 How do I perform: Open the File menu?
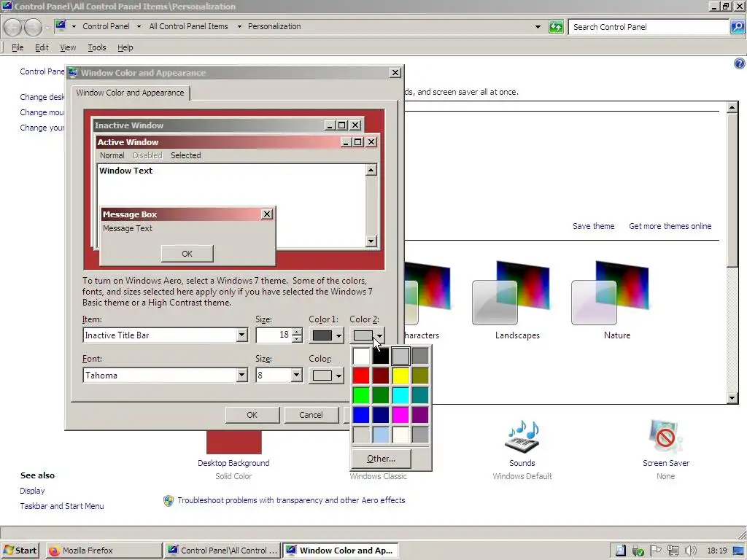[x=18, y=47]
